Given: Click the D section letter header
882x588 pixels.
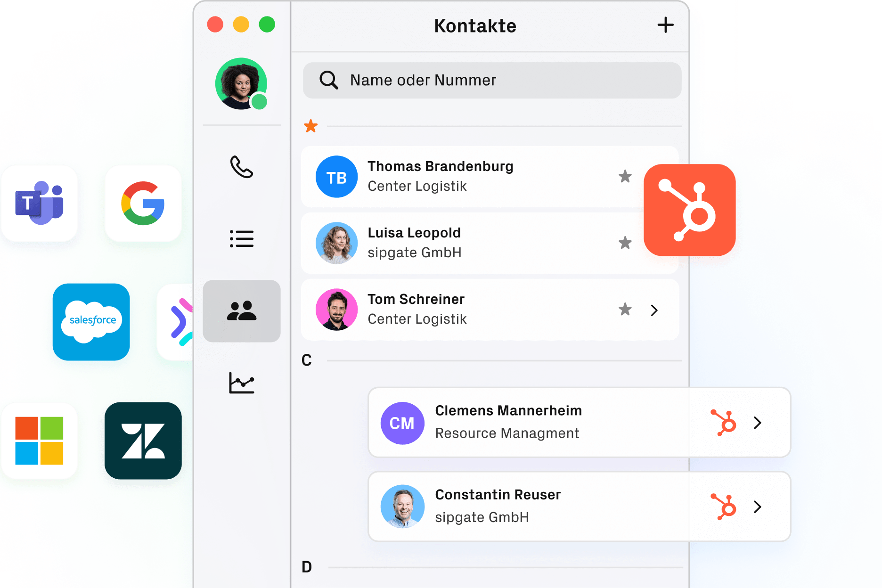Looking at the screenshot, I should pyautogui.click(x=307, y=567).
